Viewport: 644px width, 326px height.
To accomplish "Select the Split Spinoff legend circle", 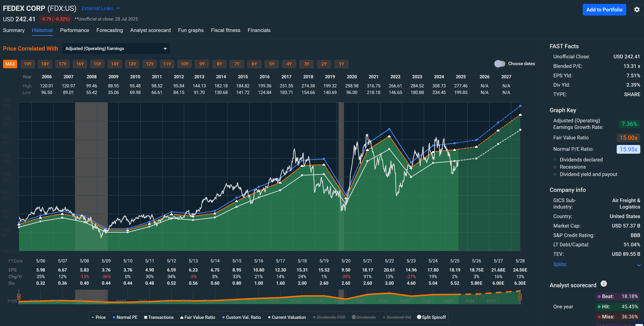I will point(419,317).
